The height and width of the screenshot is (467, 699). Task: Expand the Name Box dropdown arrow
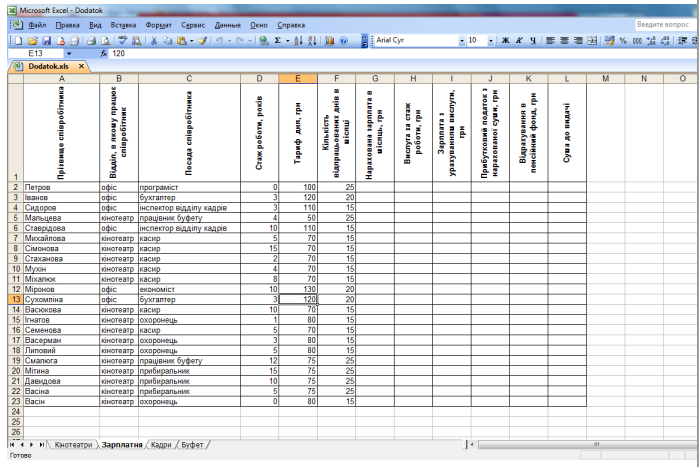pyautogui.click(x=69, y=53)
